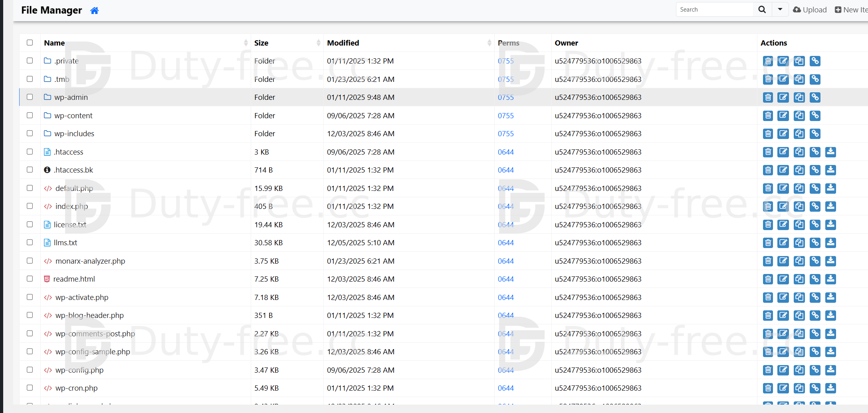Change the 0644 permissions of wp-cron.php
Image resolution: width=868 pixels, height=413 pixels.
pos(505,388)
